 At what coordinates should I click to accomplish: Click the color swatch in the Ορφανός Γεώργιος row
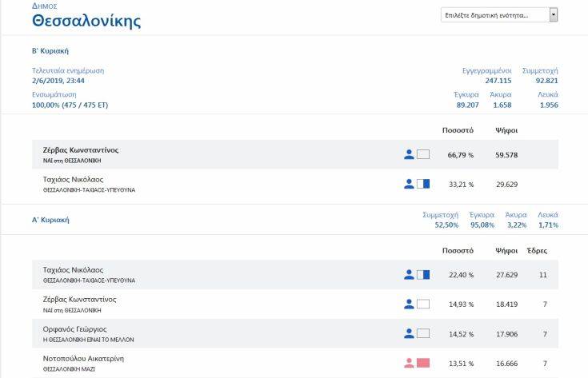(423, 333)
